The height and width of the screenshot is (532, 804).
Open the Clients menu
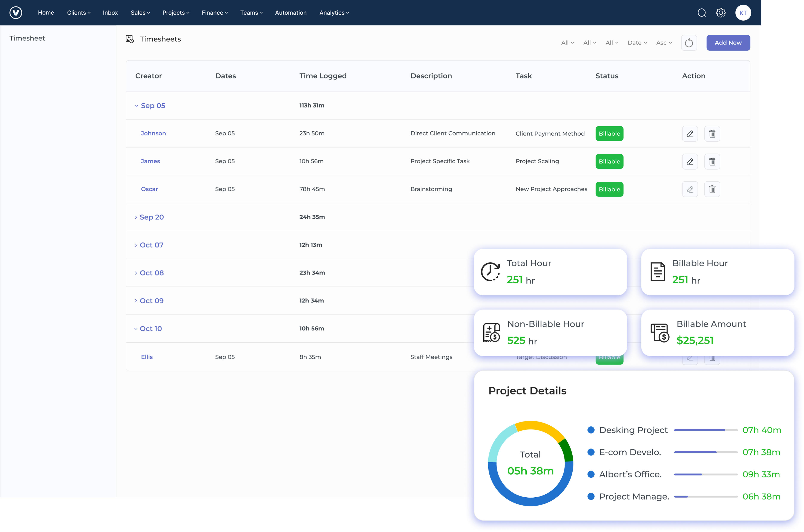79,12
